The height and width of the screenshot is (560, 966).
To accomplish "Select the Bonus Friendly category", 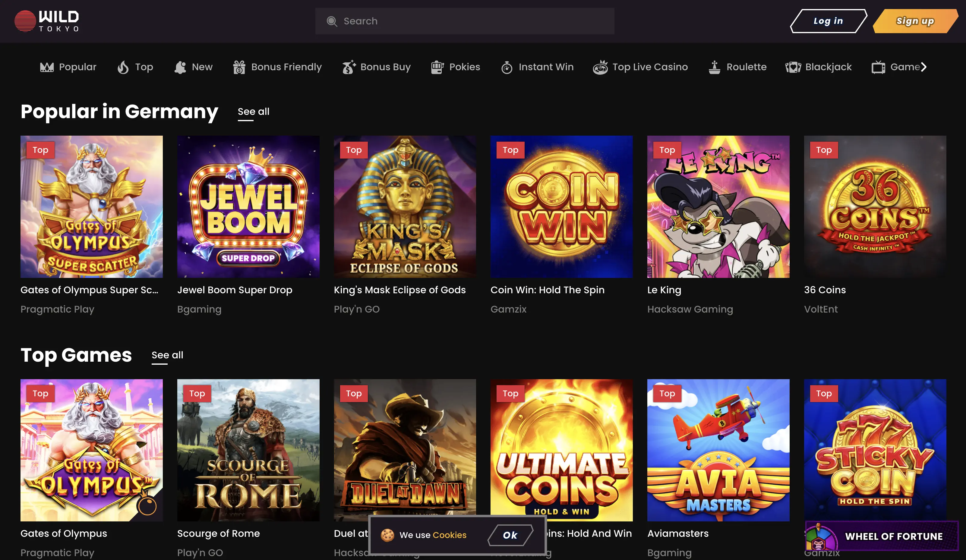I will click(x=277, y=67).
